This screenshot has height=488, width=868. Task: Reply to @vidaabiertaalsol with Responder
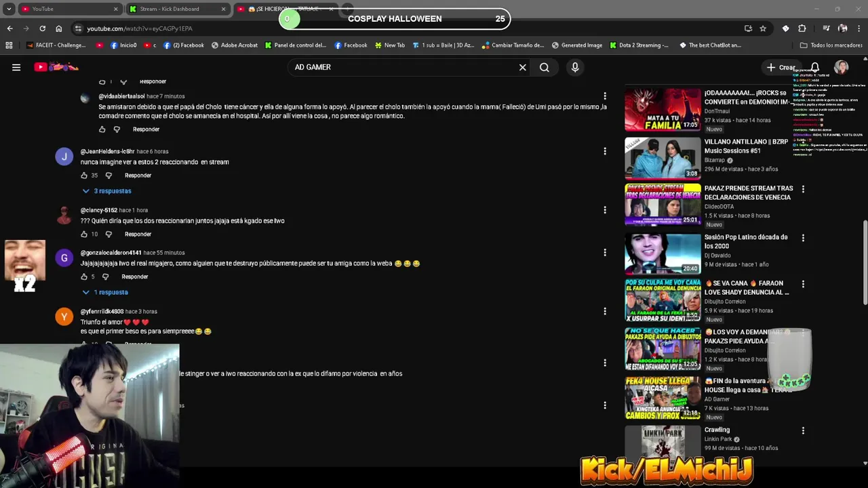(x=146, y=129)
